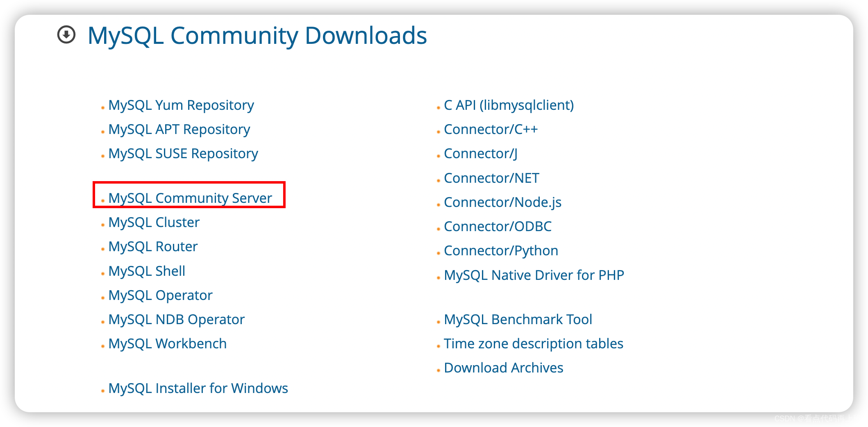Open MySQL Router link
868x427 pixels.
point(153,247)
